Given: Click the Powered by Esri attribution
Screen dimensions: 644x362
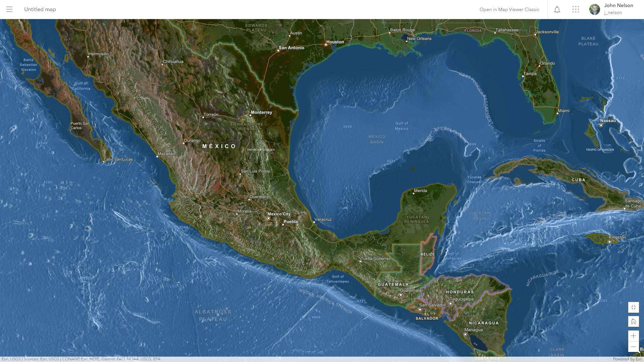Looking at the screenshot, I should point(627,359).
